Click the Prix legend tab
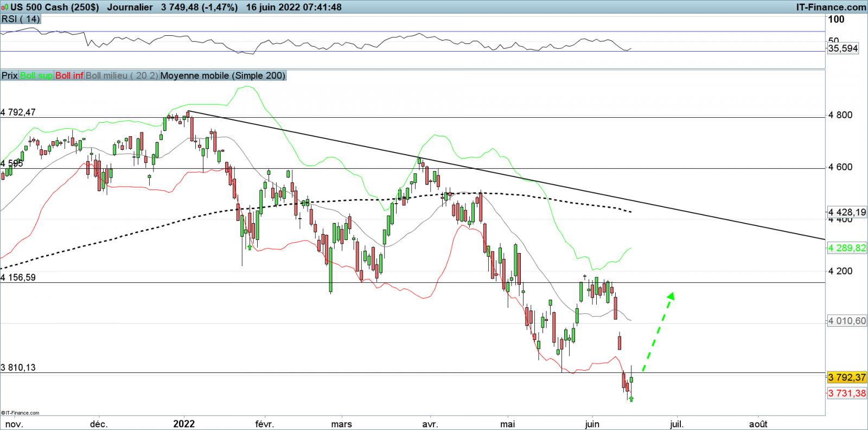 coord(10,75)
